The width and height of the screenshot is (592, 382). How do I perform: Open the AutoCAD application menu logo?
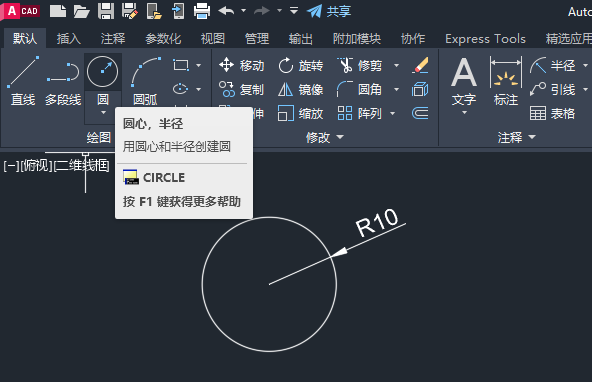coord(21,11)
